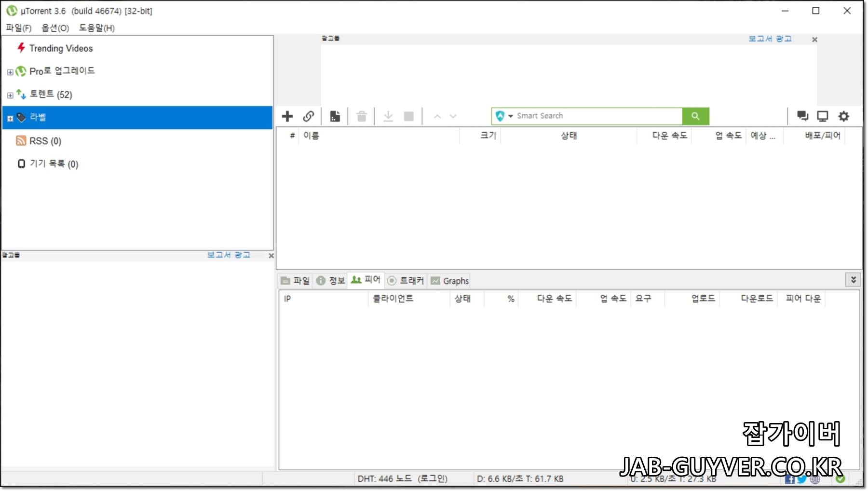
Task: Click 보고서 광고 link in sidebar ad
Action: pos(229,255)
